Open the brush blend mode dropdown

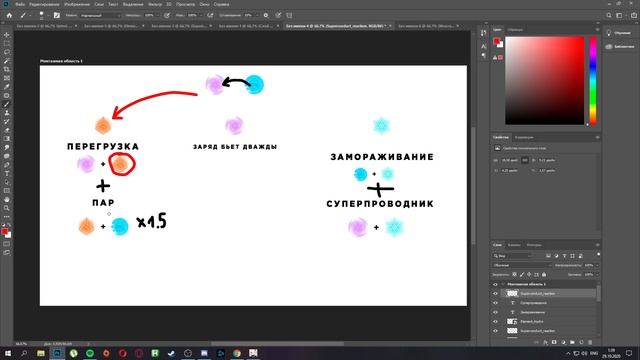(x=100, y=16)
